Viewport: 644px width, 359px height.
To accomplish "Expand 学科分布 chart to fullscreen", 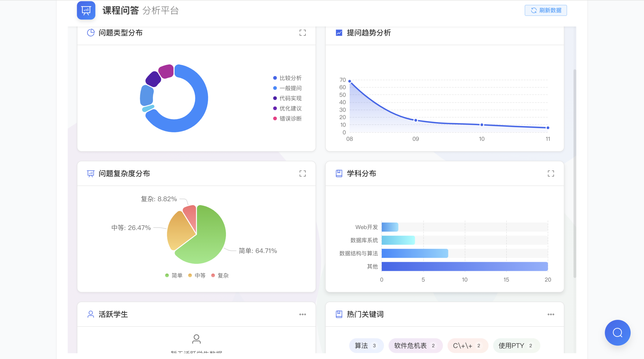I will [x=551, y=173].
